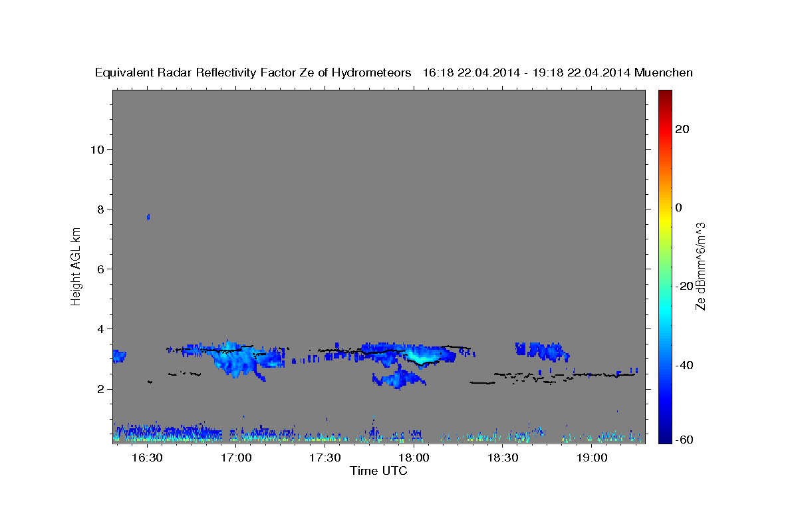The image size is (798, 532).
Task: Click the colorbar label '20'
Action: [682, 129]
